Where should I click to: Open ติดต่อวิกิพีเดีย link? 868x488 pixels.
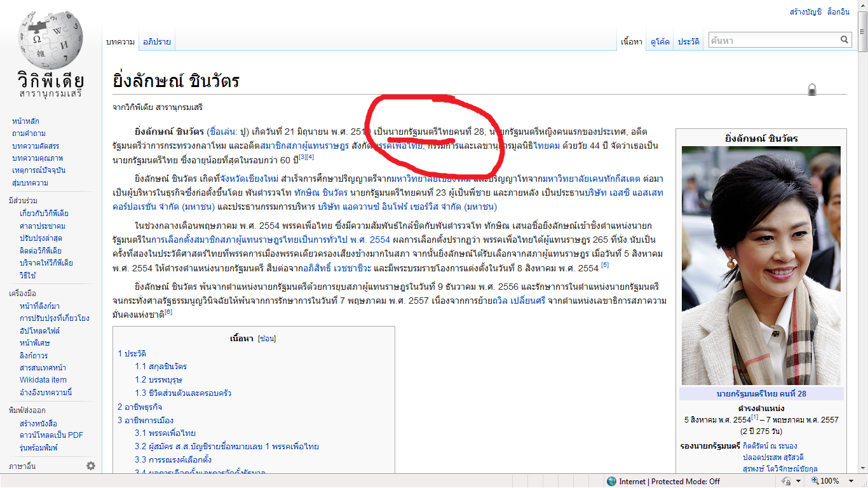41,250
